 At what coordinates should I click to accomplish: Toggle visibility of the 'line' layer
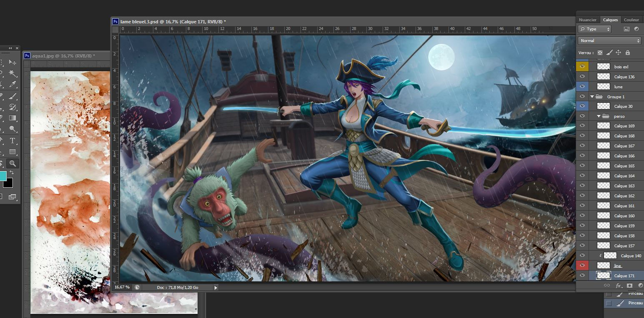[582, 266]
